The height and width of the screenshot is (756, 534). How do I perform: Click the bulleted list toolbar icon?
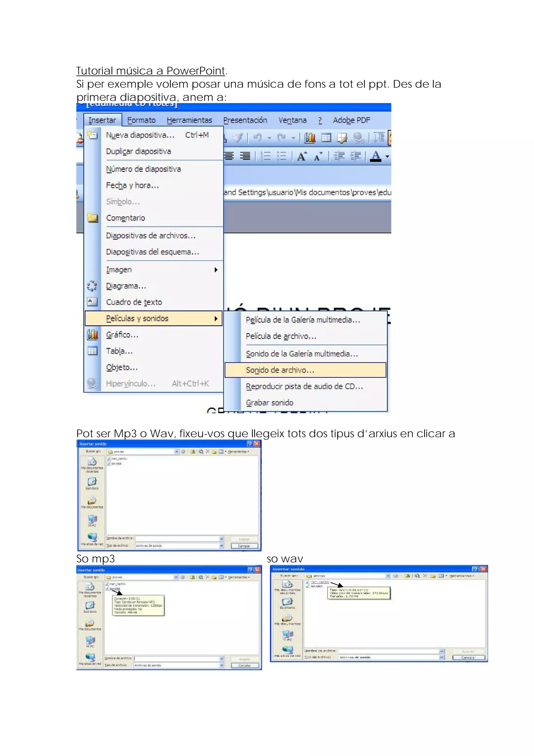[282, 156]
